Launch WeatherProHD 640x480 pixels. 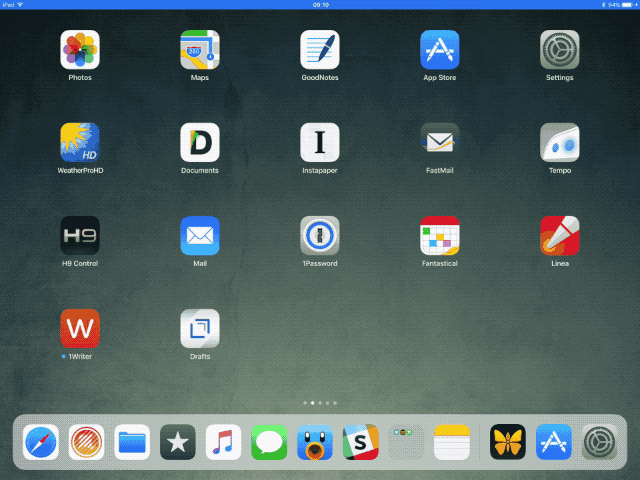pos(80,142)
